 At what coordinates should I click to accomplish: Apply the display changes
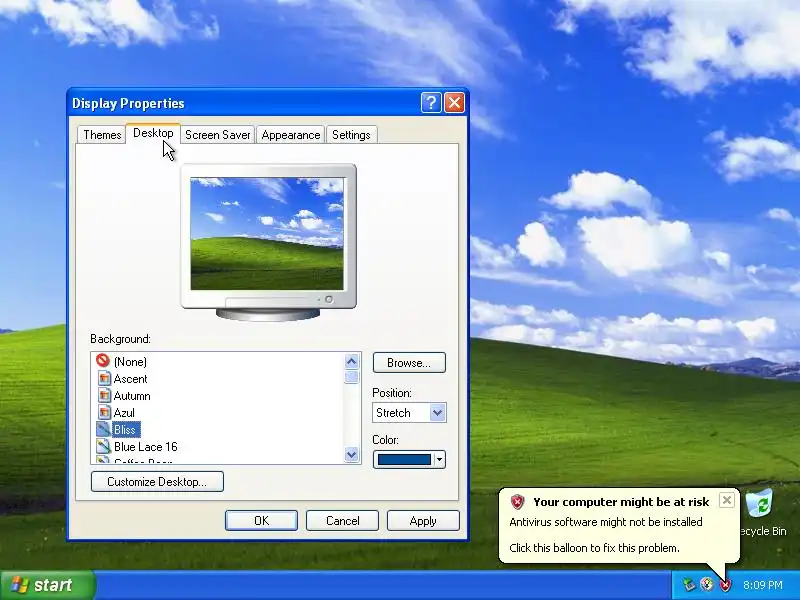pyautogui.click(x=423, y=520)
